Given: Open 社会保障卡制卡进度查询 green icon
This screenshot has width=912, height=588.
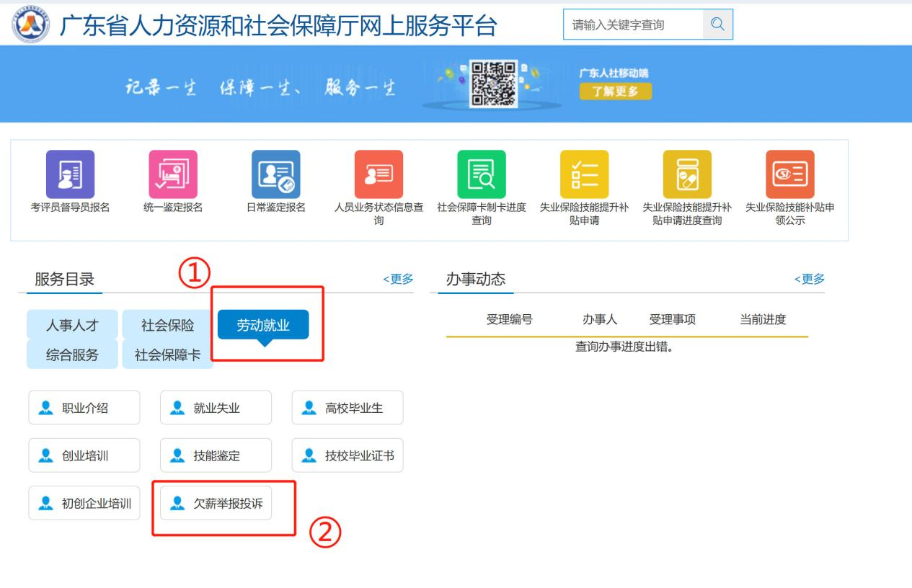Looking at the screenshot, I should pos(481,174).
